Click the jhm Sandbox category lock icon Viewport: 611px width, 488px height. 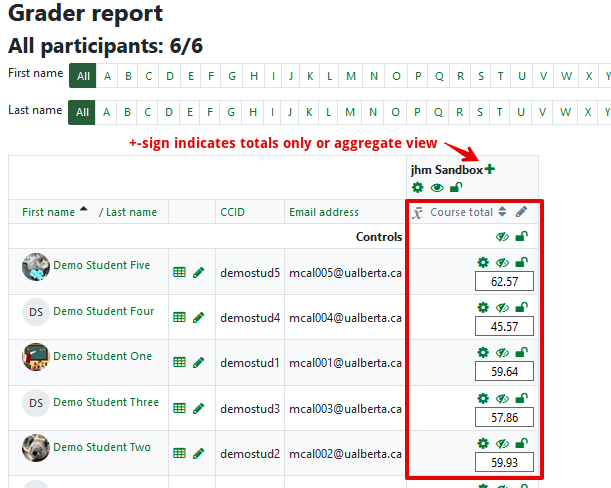(456, 187)
